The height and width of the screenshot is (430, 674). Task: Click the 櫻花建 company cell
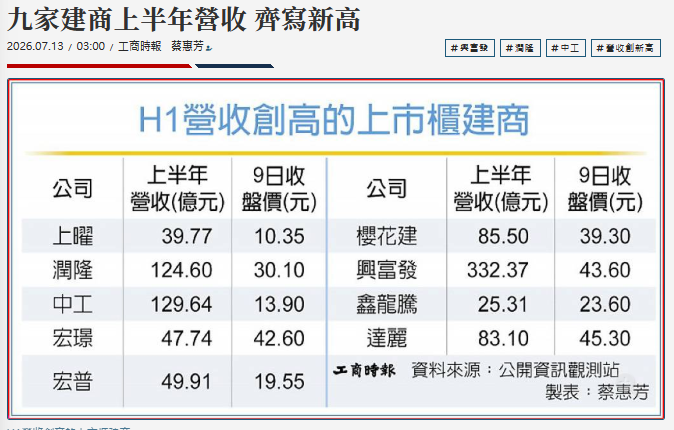pyautogui.click(x=386, y=236)
